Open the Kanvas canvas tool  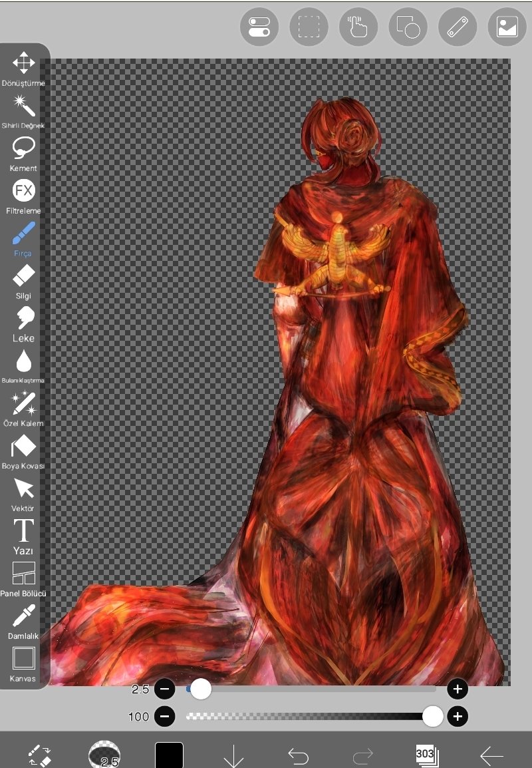23,665
